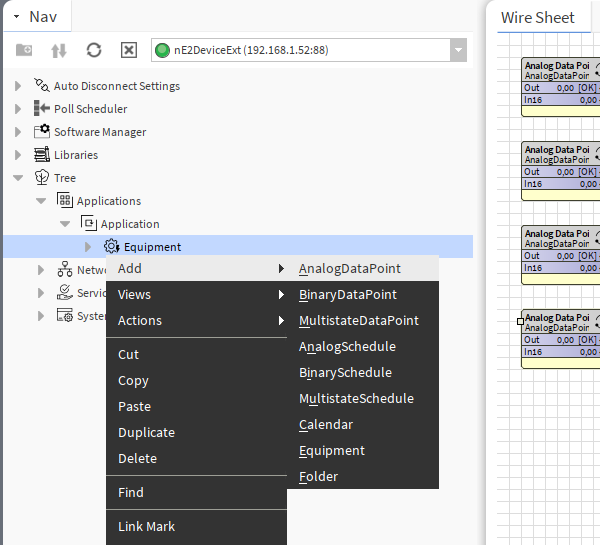The width and height of the screenshot is (600, 545).
Task: Select the Poll Scheduler tree item
Action: 91,109
